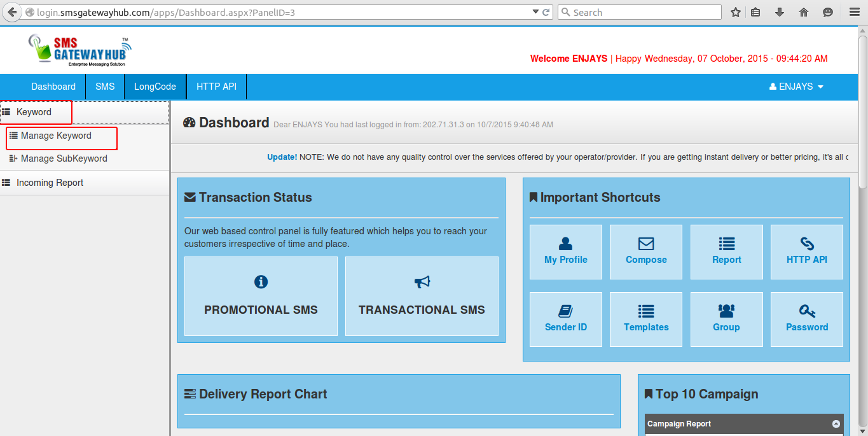868x436 pixels.
Task: Click the TRANSACTIONAL SMS button
Action: pyautogui.click(x=422, y=296)
